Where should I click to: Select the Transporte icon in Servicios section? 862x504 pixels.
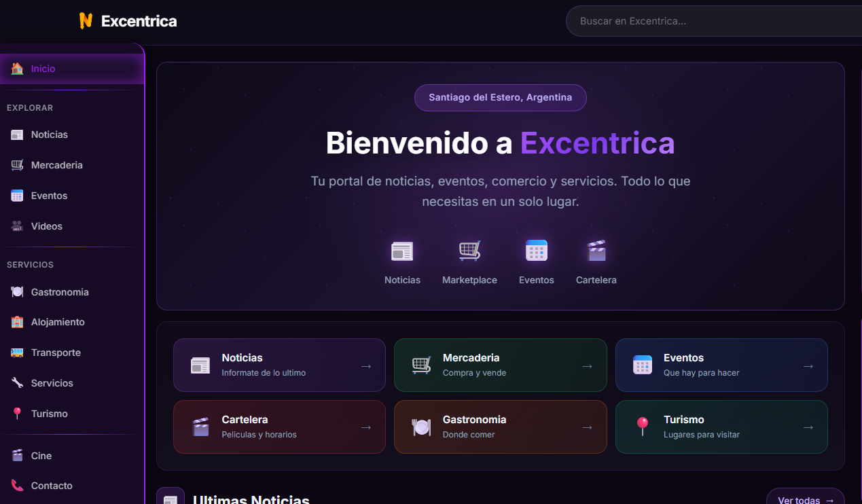[x=16, y=353]
